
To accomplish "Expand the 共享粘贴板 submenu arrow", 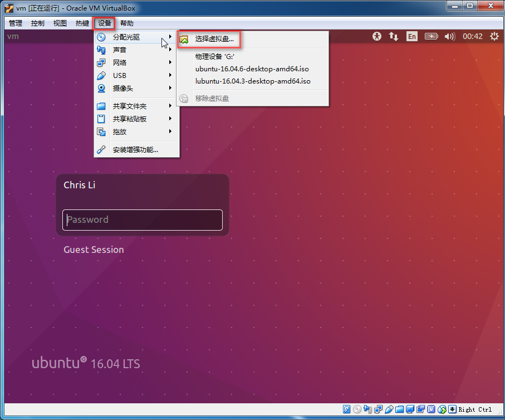I will 170,119.
